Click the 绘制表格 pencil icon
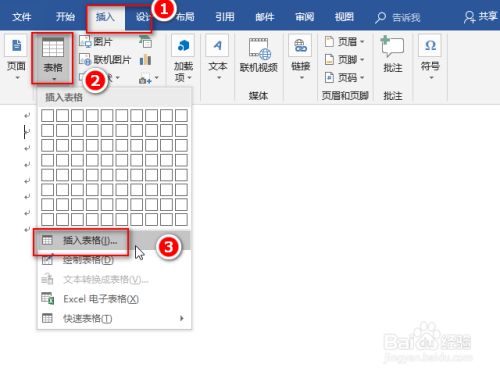 pos(47,259)
